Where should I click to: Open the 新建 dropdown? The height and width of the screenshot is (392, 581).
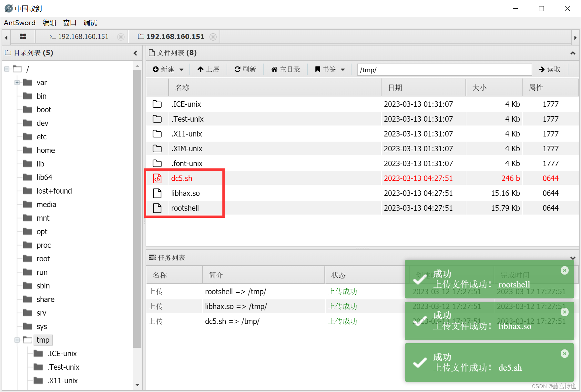click(168, 69)
